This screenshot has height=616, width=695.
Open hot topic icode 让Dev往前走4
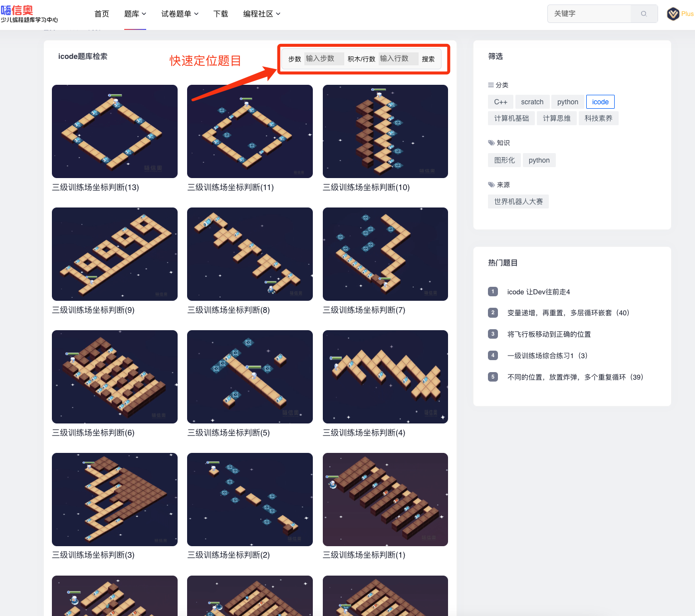point(538,292)
